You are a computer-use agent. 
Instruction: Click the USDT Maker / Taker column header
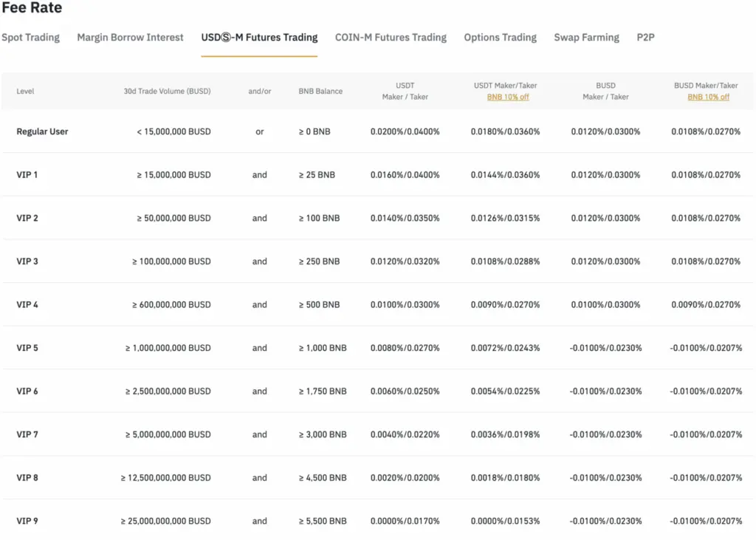(x=405, y=91)
